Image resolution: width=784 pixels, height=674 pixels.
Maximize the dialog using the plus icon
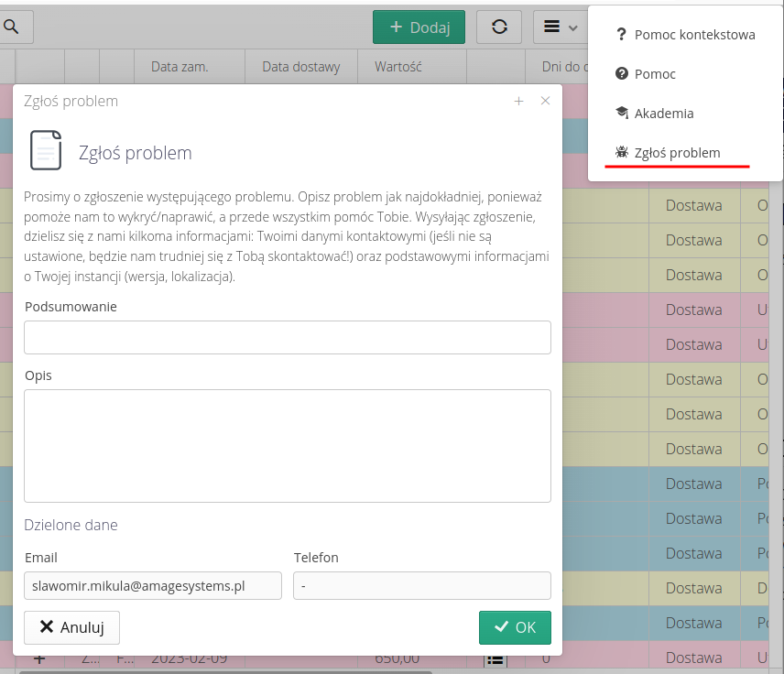pos(518,102)
